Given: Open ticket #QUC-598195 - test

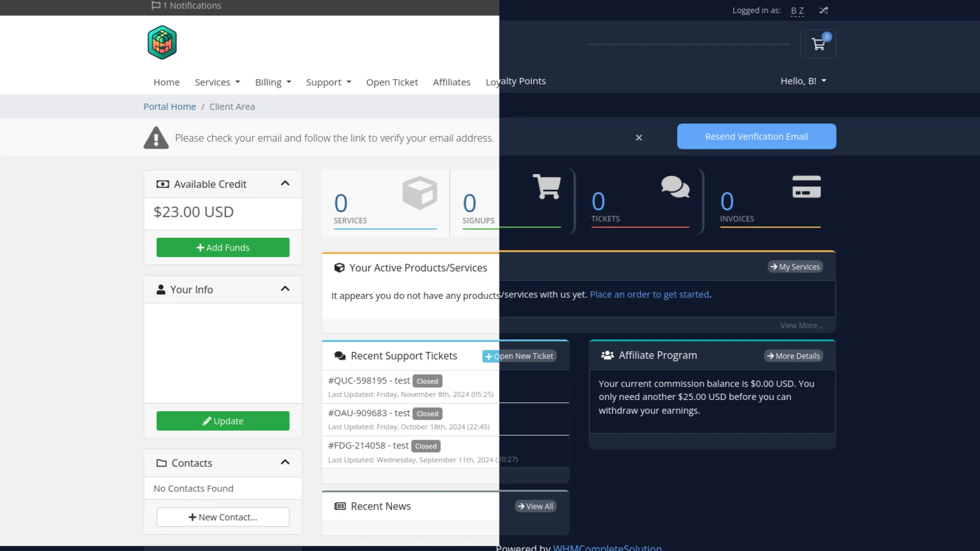Looking at the screenshot, I should click(369, 381).
